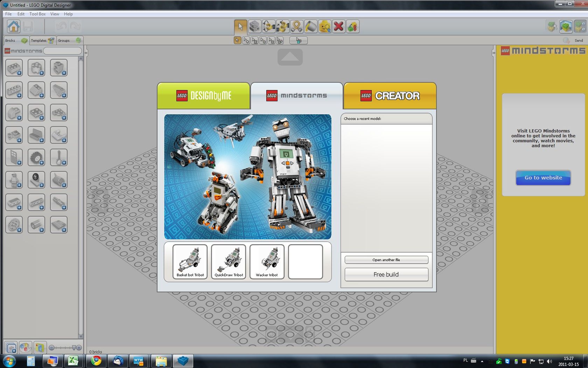Click minus to shrink brick palette icons
The image size is (588, 368).
(51, 348)
